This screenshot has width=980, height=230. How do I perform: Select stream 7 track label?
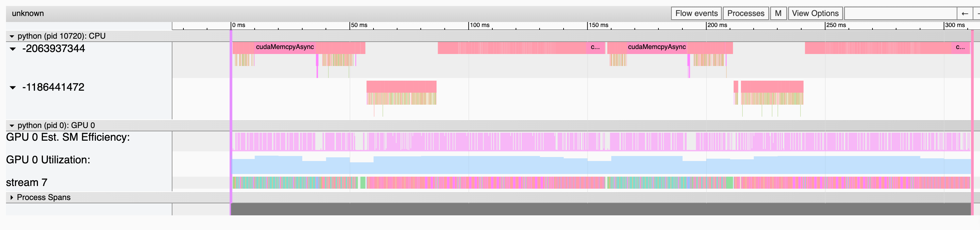coord(27,183)
